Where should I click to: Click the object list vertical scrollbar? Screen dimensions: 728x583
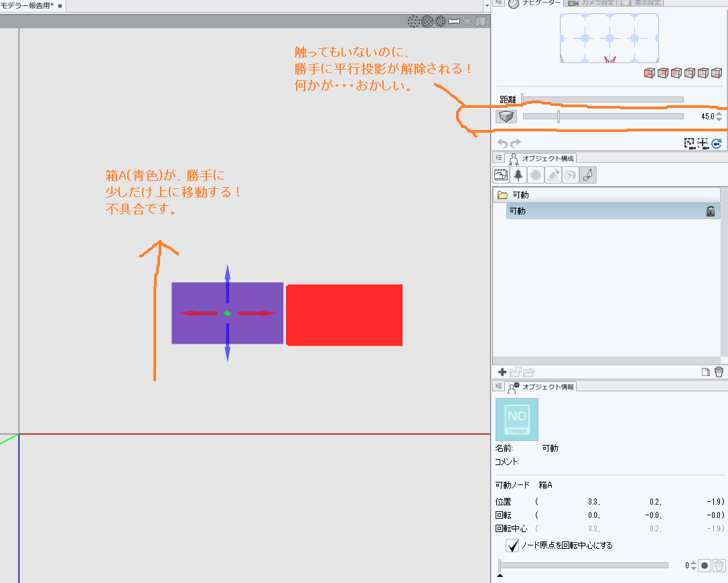tap(723, 272)
